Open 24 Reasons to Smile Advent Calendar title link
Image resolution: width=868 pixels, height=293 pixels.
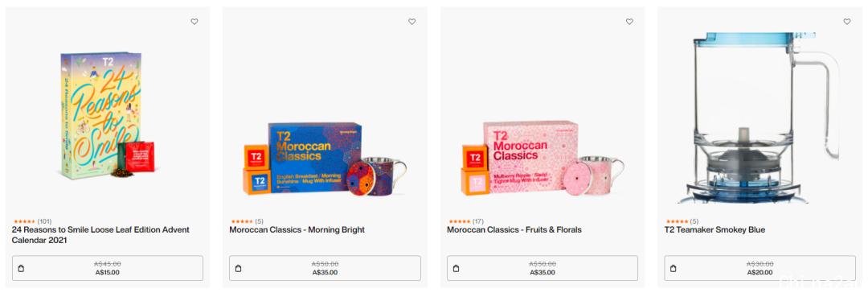[100, 235]
